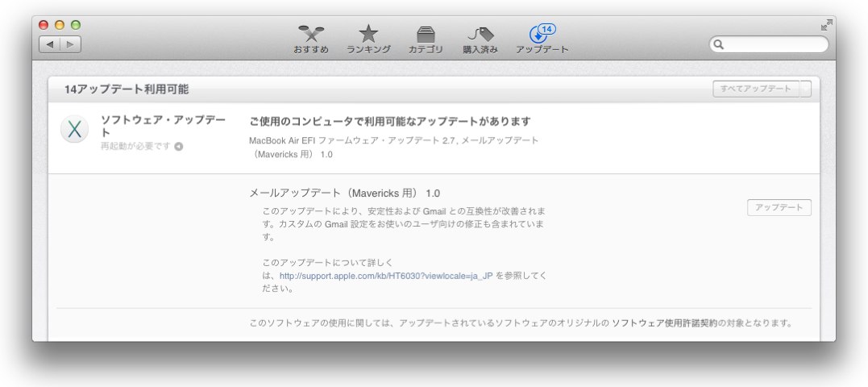Click ご使用のコンピュータで利用可能な heading
Viewport: 868px width, 387px height.
390,121
